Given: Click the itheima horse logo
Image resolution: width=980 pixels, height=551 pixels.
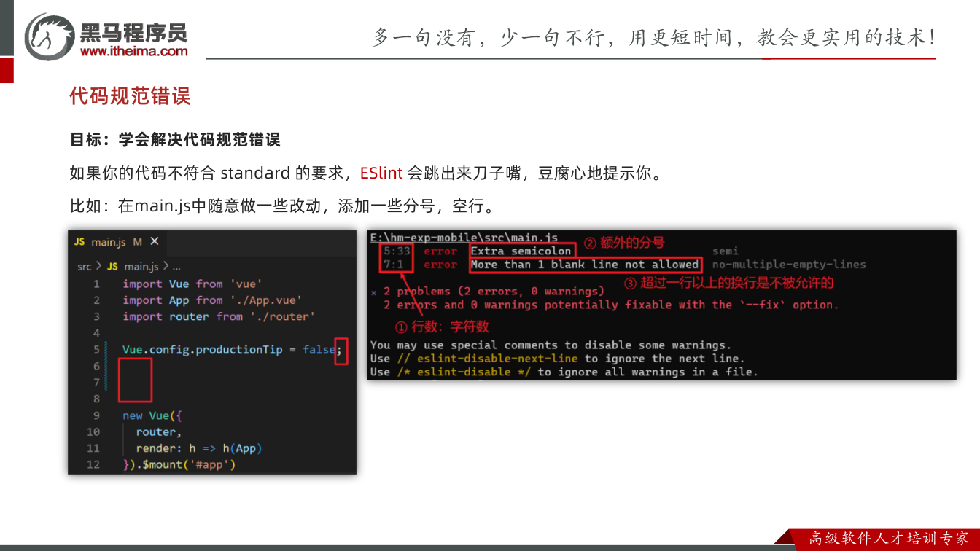Looking at the screenshot, I should (x=49, y=36).
